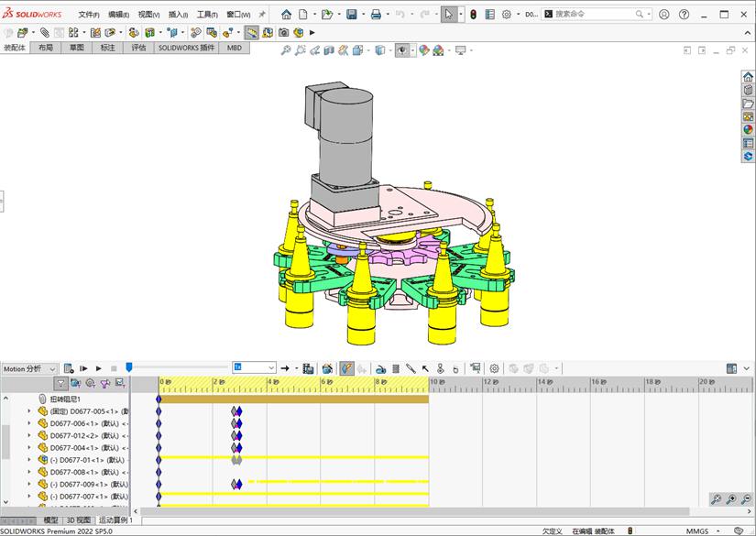The width and height of the screenshot is (756, 536).
Task: Switch to the 3D 视图 bottom tab
Action: coord(79,520)
